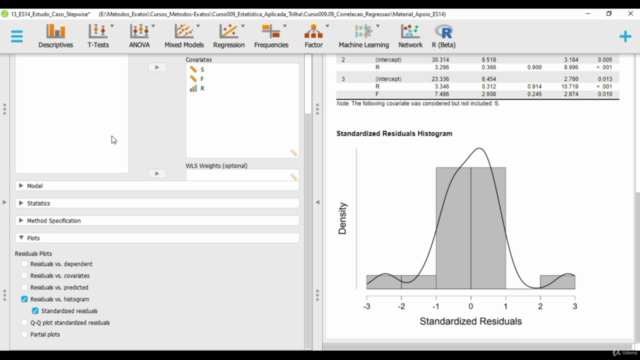Click the assign arrow next to Covariates

[157, 67]
